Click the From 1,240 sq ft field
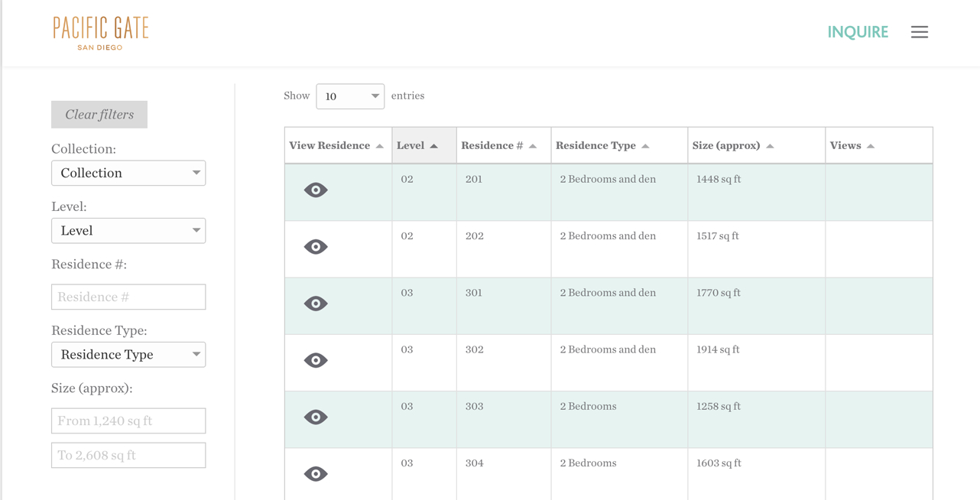Screen dimensions: 980x500 pos(128,420)
